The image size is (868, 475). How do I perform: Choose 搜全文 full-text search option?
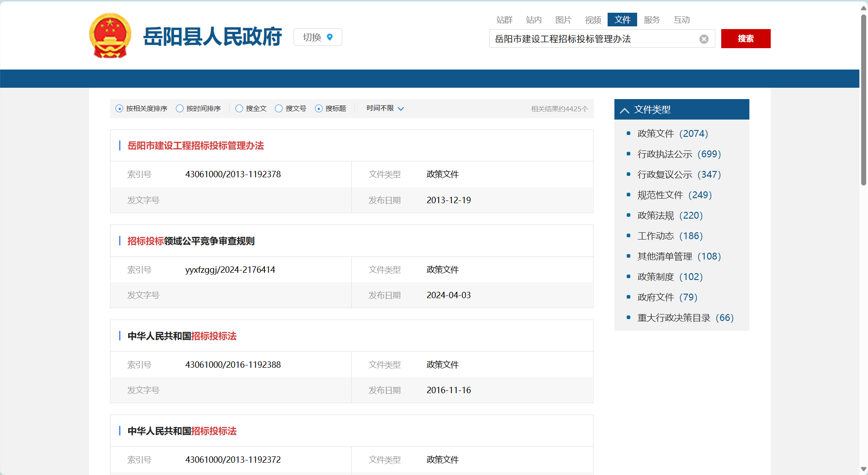[x=239, y=109]
